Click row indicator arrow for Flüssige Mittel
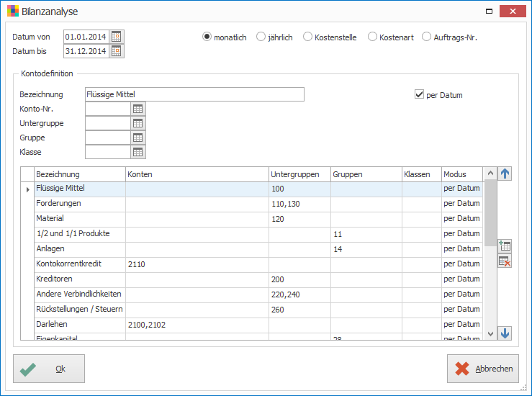 [27, 189]
